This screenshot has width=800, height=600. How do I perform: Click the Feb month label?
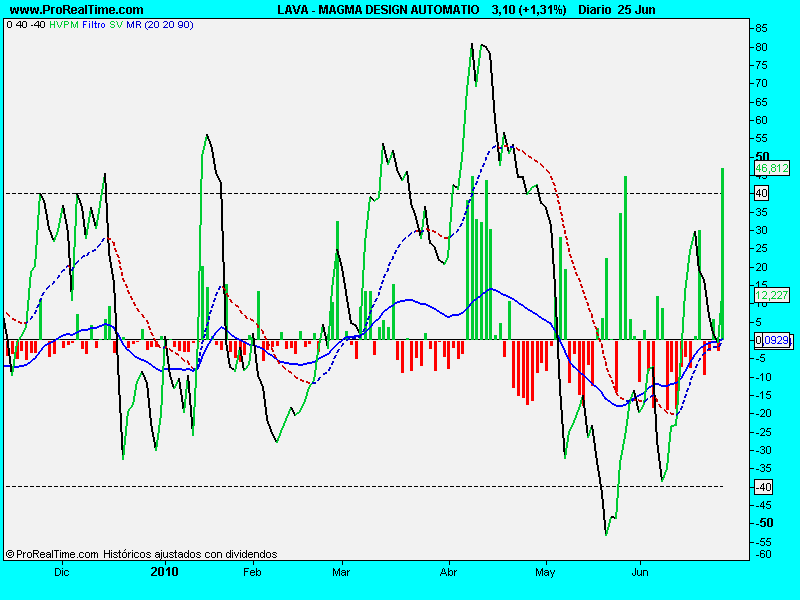[252, 572]
